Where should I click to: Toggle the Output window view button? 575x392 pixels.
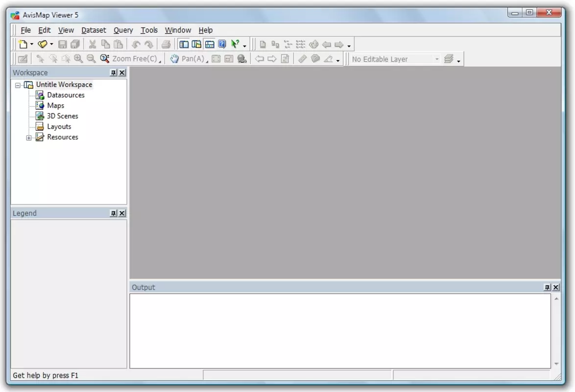tap(210, 45)
